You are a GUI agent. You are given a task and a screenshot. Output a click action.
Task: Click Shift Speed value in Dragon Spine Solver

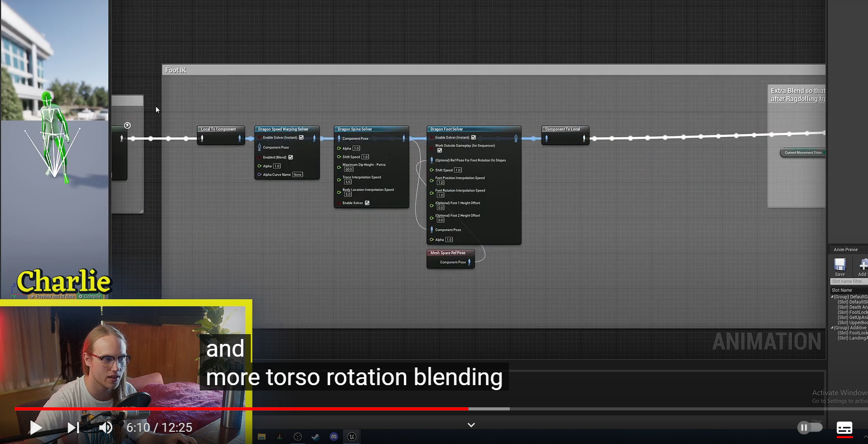tap(365, 157)
